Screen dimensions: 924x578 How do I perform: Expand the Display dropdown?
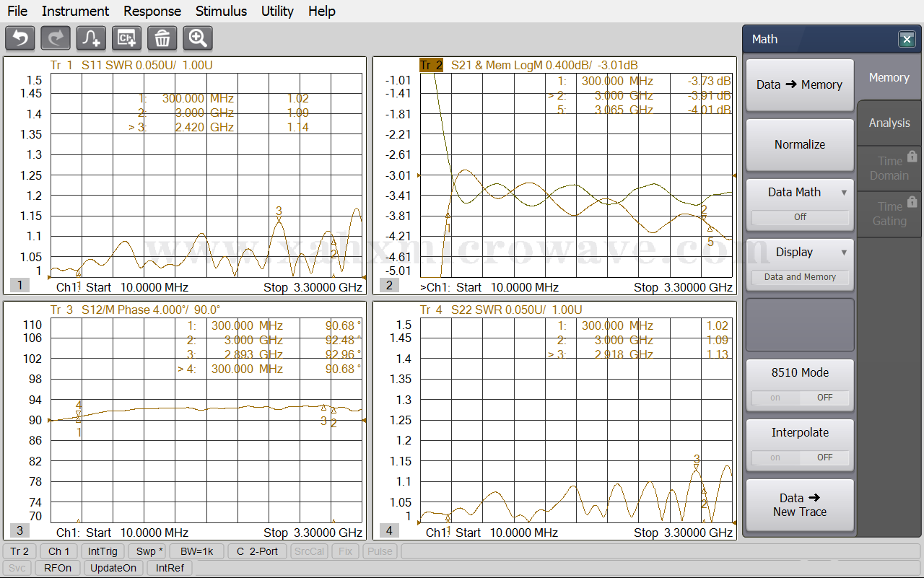[x=800, y=253]
